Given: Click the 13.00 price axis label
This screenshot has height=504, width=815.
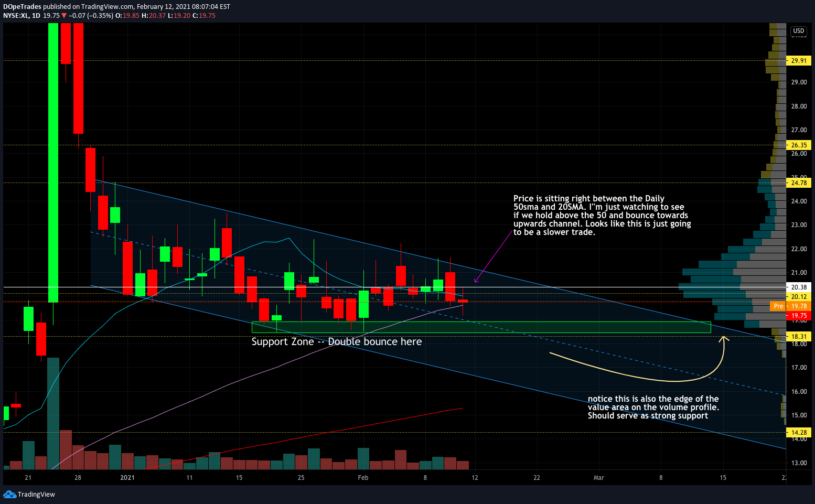Looking at the screenshot, I should [x=799, y=463].
